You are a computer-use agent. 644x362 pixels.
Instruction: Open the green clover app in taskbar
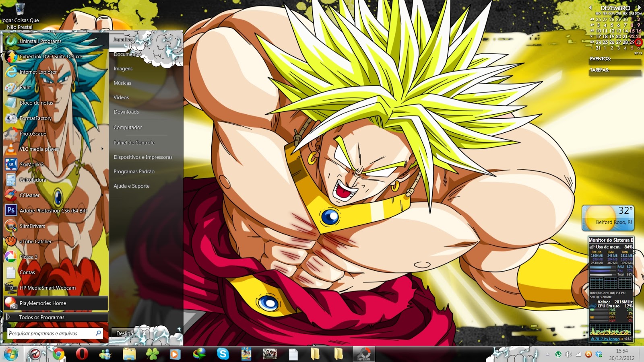[x=152, y=354]
